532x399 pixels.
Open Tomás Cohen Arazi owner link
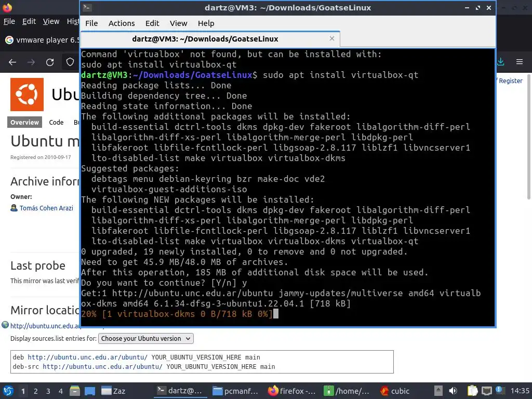coord(46,208)
